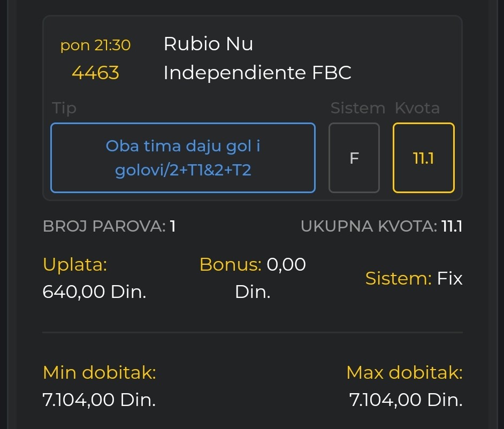Open the Rubio Nu team name
Image resolution: width=504 pixels, height=429 pixels.
point(208,44)
